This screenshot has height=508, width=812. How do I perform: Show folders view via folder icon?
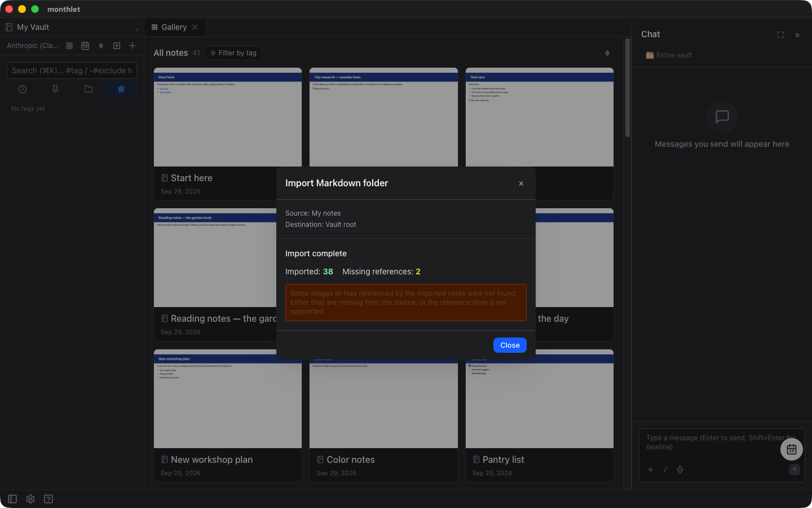(89, 89)
